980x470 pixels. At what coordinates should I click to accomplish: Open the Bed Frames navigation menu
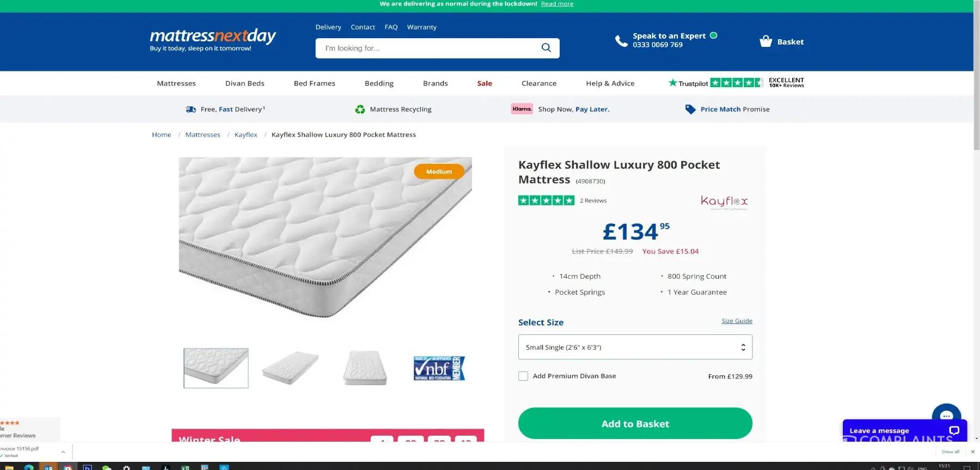click(315, 83)
